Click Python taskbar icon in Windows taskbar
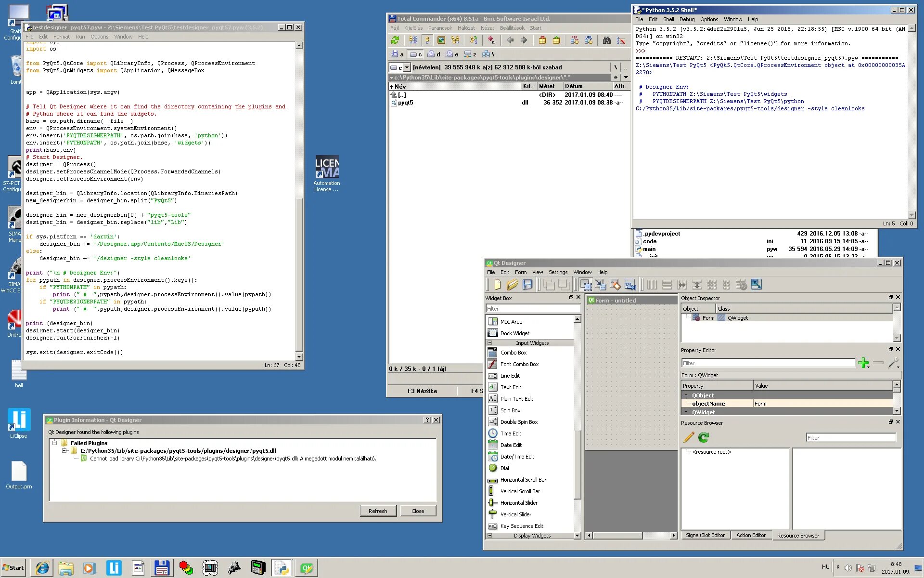This screenshot has width=924, height=578. [282, 567]
